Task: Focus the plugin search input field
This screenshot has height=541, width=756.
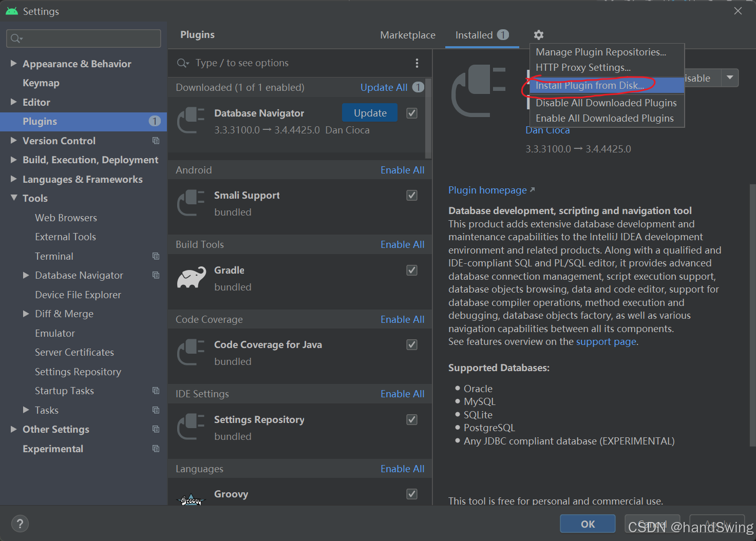Action: [x=300, y=63]
